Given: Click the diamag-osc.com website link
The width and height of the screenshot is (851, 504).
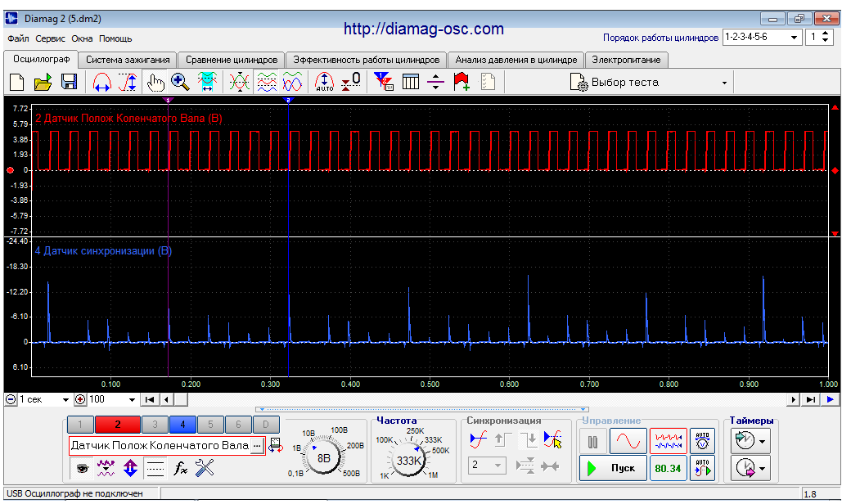Looking at the screenshot, I should (x=424, y=29).
